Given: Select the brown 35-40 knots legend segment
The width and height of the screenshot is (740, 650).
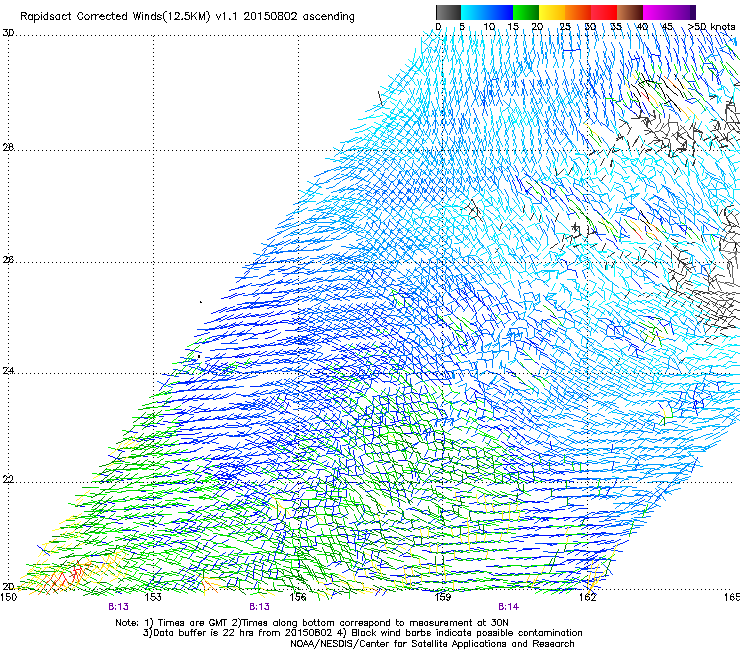Looking at the screenshot, I should [x=630, y=12].
